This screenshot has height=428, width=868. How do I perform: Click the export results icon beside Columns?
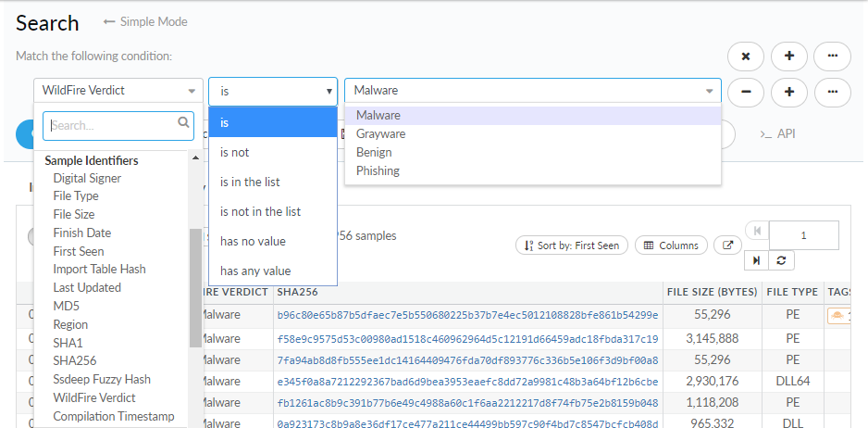[729, 245]
